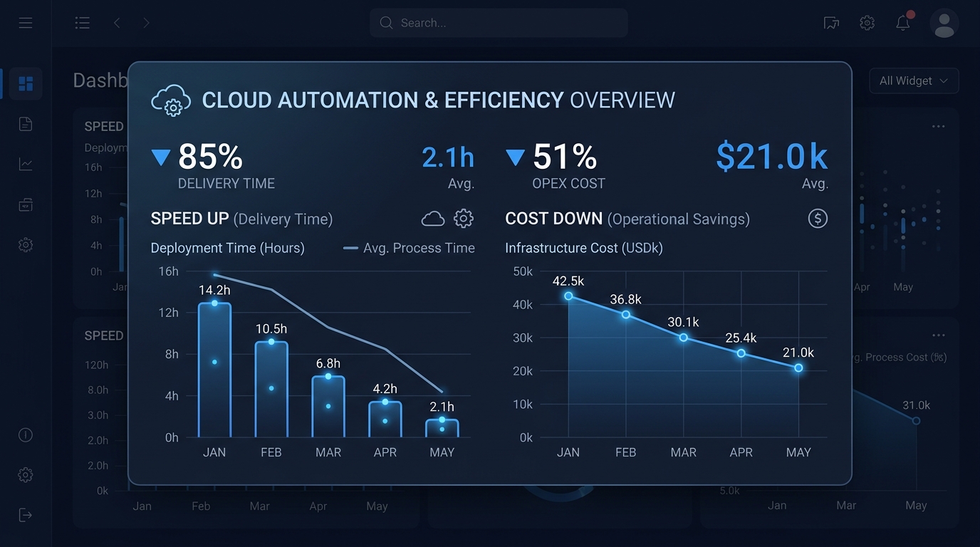
Task: Open the line chart icon in sidebar
Action: click(26, 165)
